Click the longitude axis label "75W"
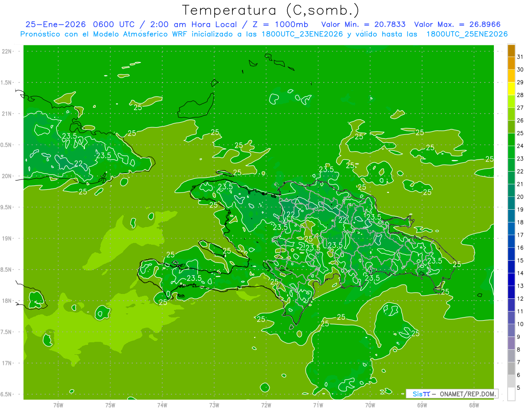The height and width of the screenshot is (411, 532). (110, 405)
